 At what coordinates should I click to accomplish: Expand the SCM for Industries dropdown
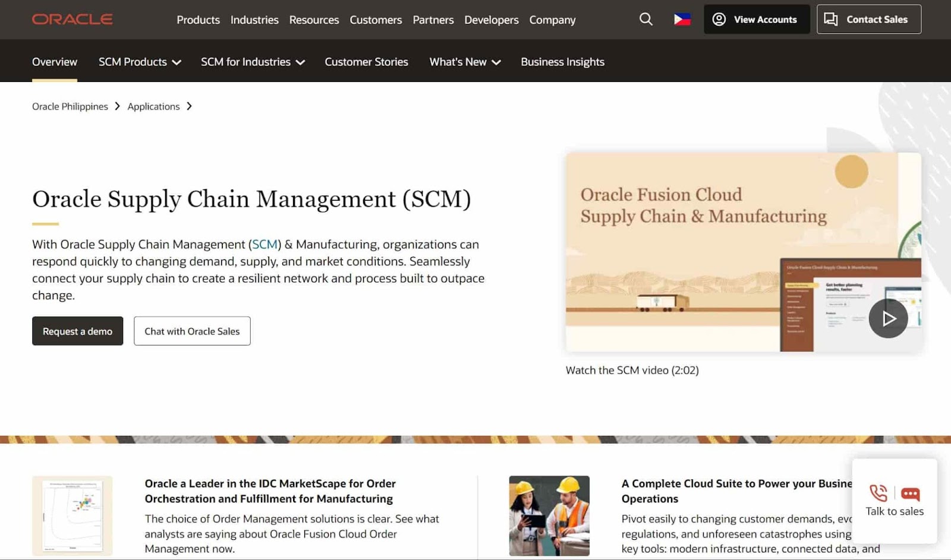[x=253, y=62]
